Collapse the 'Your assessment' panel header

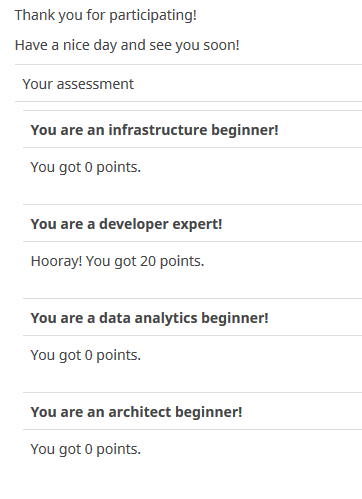coord(188,84)
